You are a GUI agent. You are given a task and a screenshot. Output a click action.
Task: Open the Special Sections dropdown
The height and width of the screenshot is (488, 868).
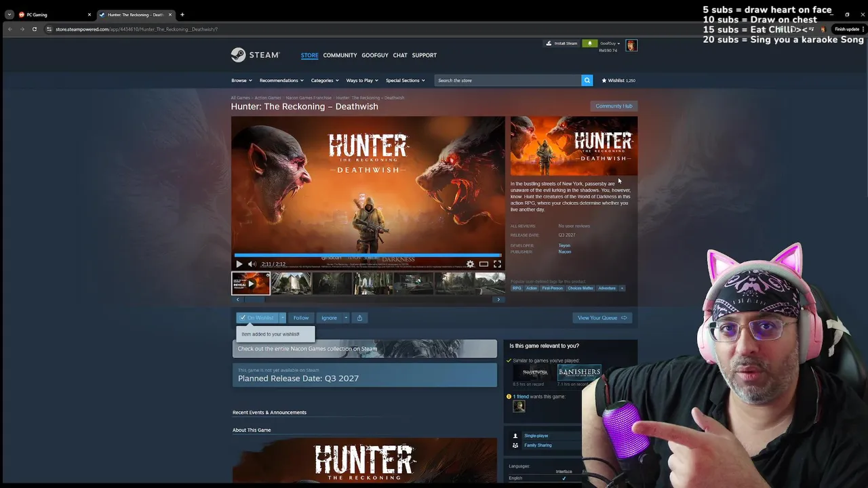tap(406, 81)
